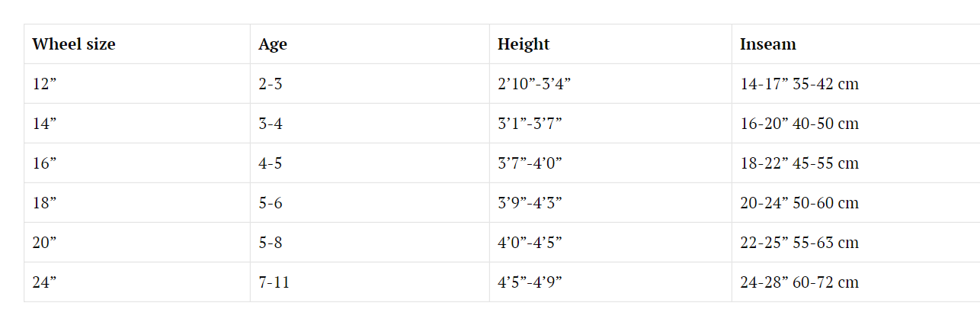
Task: Select the inseam 22-25” 55-63 cm cell
Action: [x=856, y=243]
